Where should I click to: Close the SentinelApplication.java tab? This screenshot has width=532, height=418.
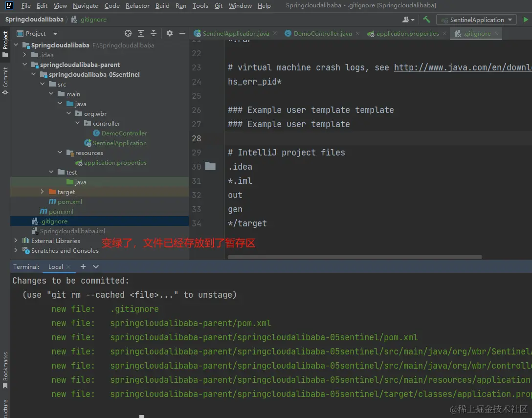click(275, 33)
